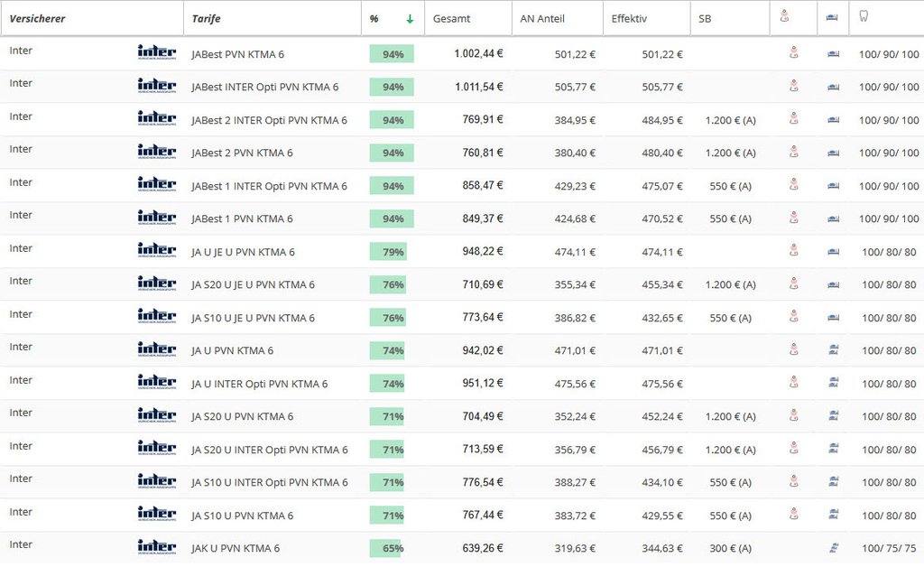Click the Inter logo in JABest PVN KTMA 6 row
The height and width of the screenshot is (567, 924).
(156, 52)
